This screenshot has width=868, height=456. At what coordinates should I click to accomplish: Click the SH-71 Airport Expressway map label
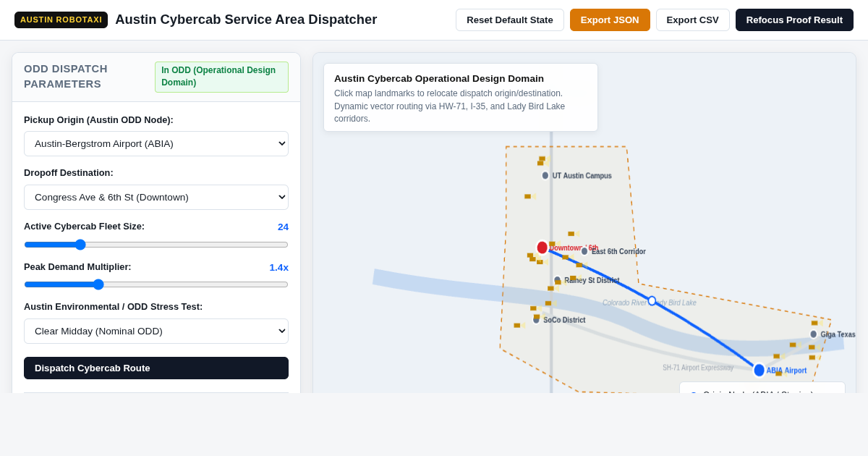698,368
